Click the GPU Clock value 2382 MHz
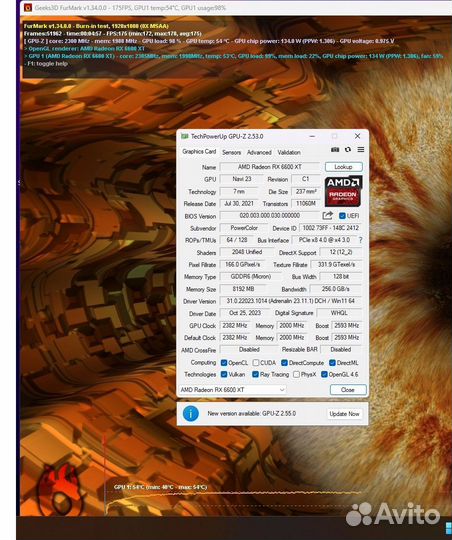The width and height of the screenshot is (452, 540). 235,325
